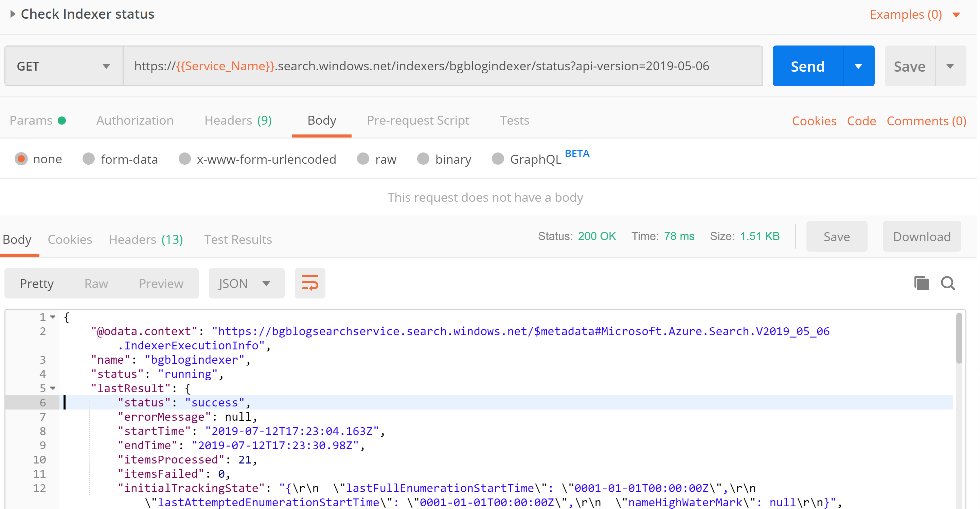Open the response Headers (13) tab
The height and width of the screenshot is (509, 980).
(146, 240)
